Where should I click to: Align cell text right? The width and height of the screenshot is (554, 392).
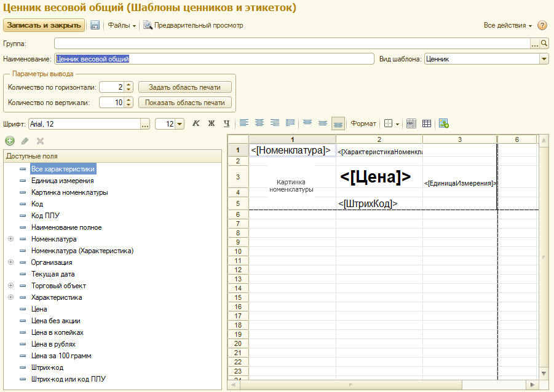[274, 123]
